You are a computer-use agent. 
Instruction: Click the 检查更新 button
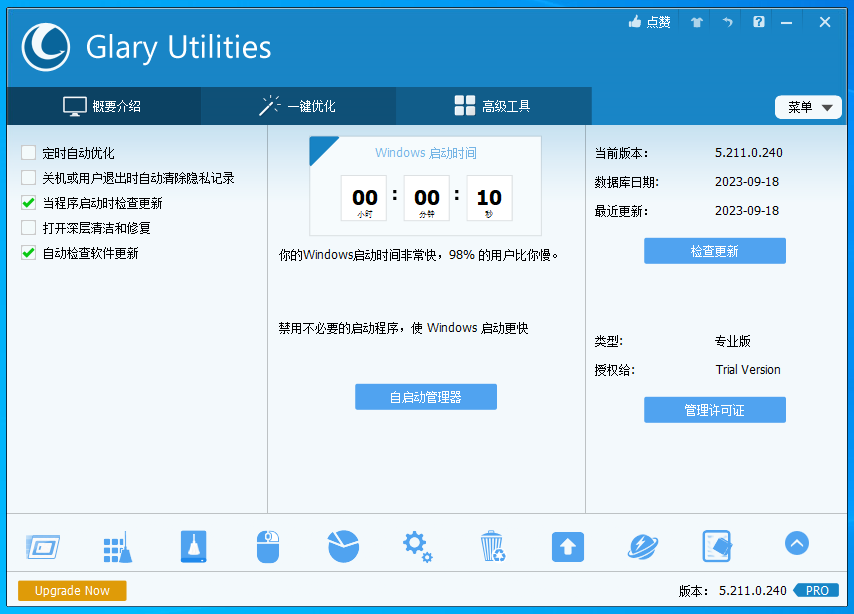(x=714, y=251)
